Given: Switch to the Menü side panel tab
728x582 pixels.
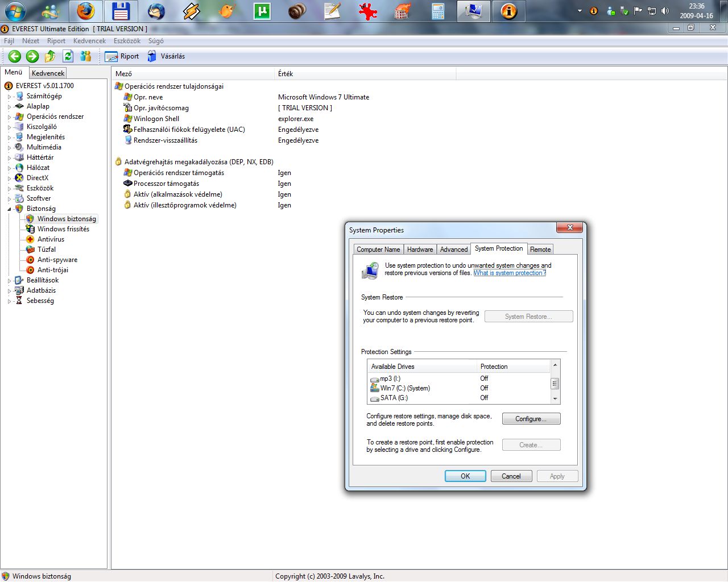Looking at the screenshot, I should point(14,72).
